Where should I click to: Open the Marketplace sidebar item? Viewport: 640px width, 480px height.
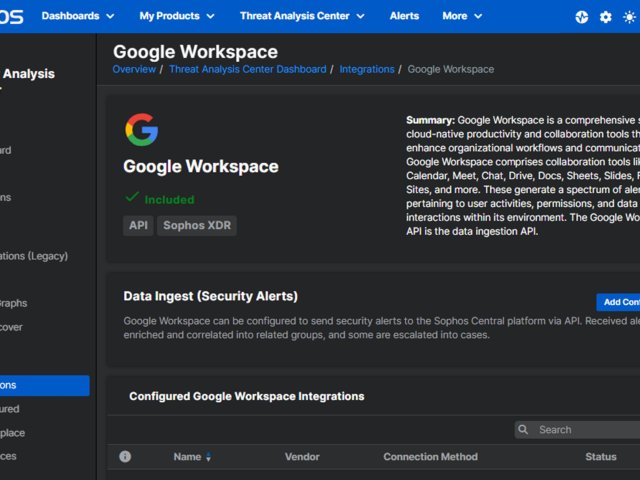[12, 433]
